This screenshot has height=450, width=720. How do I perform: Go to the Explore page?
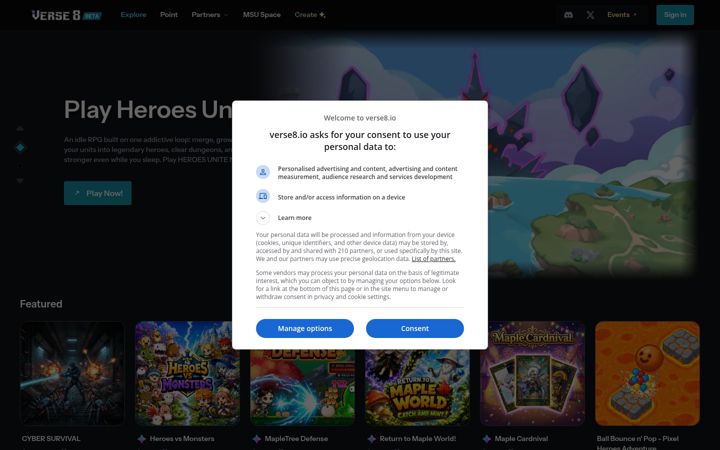click(133, 15)
